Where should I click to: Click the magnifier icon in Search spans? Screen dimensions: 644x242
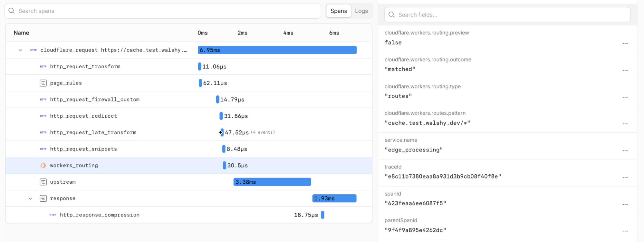pyautogui.click(x=12, y=11)
